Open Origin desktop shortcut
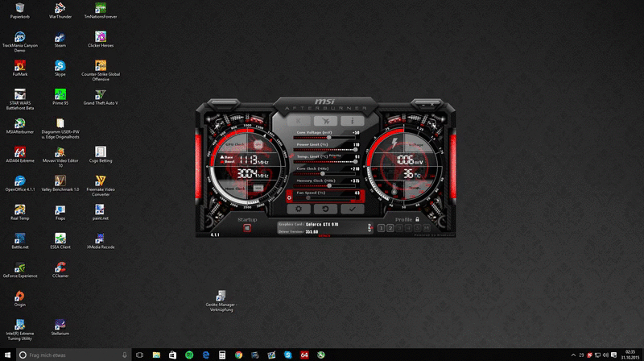 point(19,298)
